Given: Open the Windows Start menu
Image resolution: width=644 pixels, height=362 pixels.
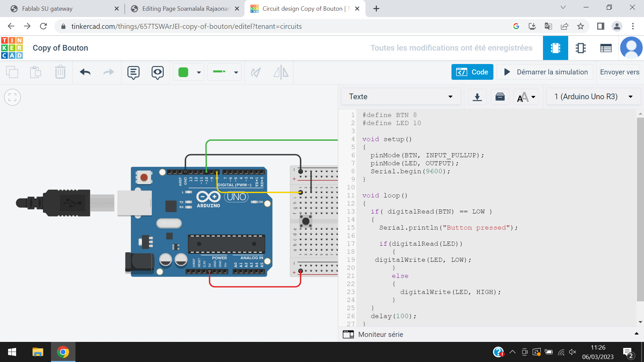Looking at the screenshot, I should pos(12,352).
